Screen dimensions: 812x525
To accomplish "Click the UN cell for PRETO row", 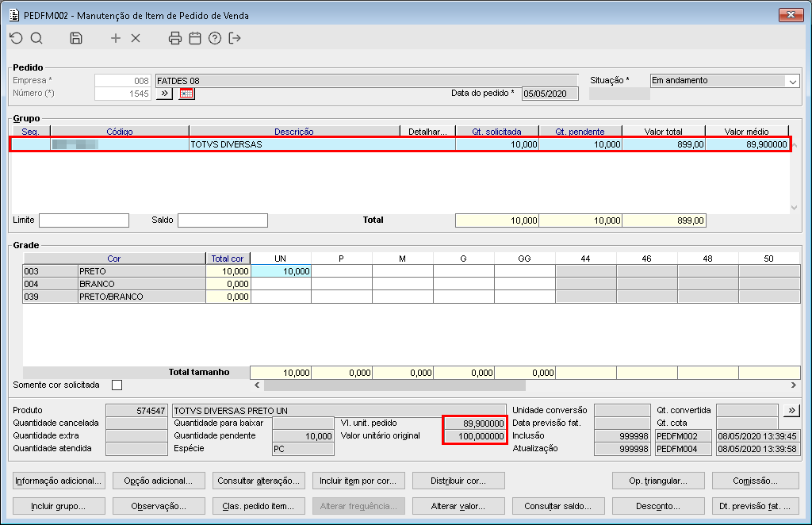I will [281, 271].
